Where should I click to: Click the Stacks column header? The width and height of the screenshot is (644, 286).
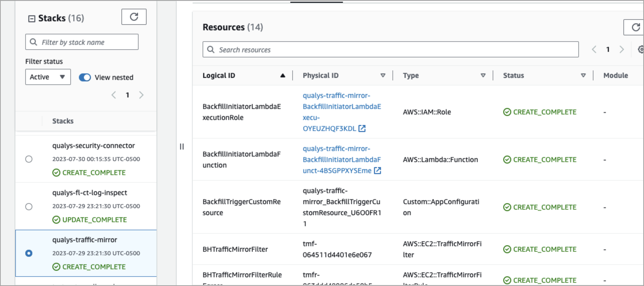[63, 121]
